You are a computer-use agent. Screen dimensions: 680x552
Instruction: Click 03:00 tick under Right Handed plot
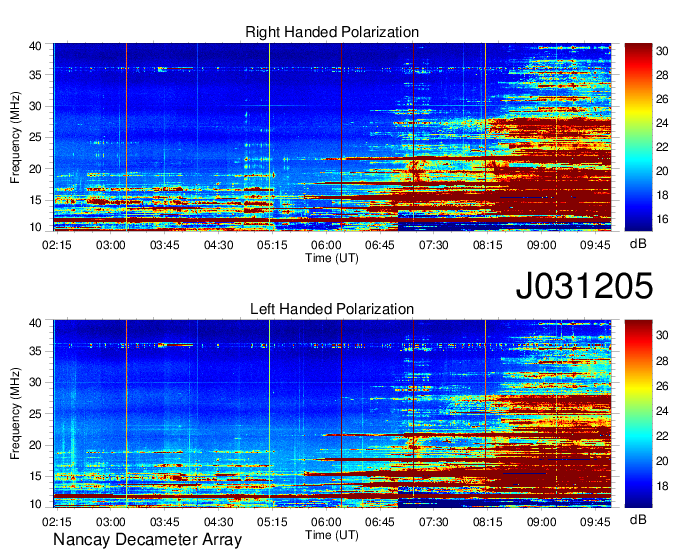(111, 245)
